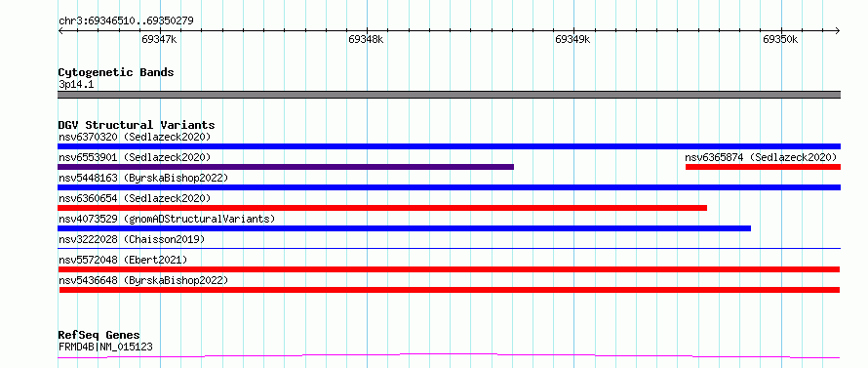Click the 69348k ruler position

click(x=366, y=39)
